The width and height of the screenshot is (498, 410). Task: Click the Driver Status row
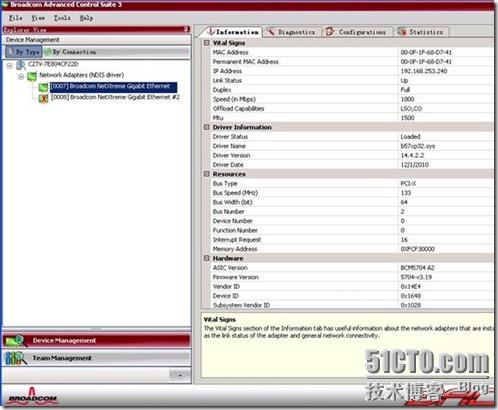(353, 137)
